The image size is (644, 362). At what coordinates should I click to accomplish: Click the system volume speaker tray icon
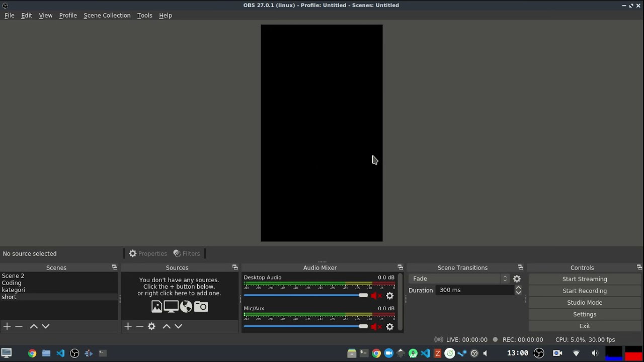tap(595, 353)
